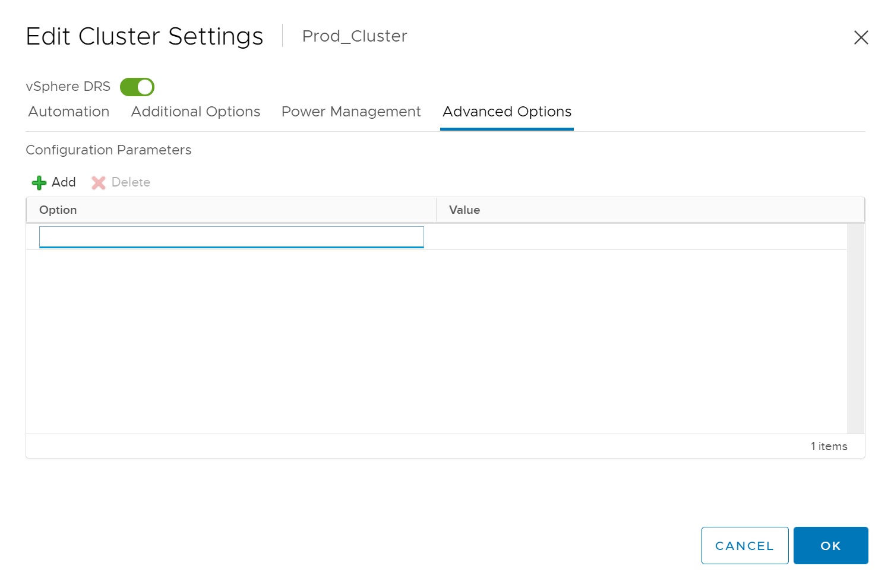This screenshot has height=588, width=891.
Task: Switch to the Automation tab
Action: [x=69, y=112]
